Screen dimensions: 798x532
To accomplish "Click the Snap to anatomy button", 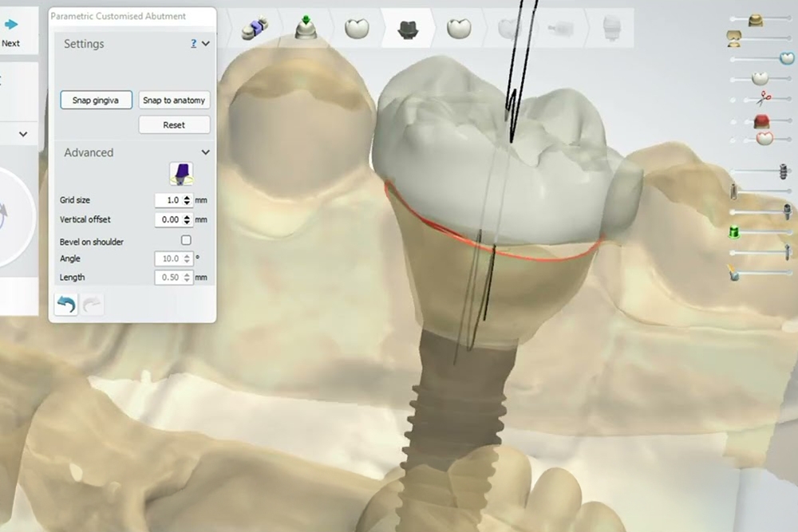I will (x=174, y=100).
